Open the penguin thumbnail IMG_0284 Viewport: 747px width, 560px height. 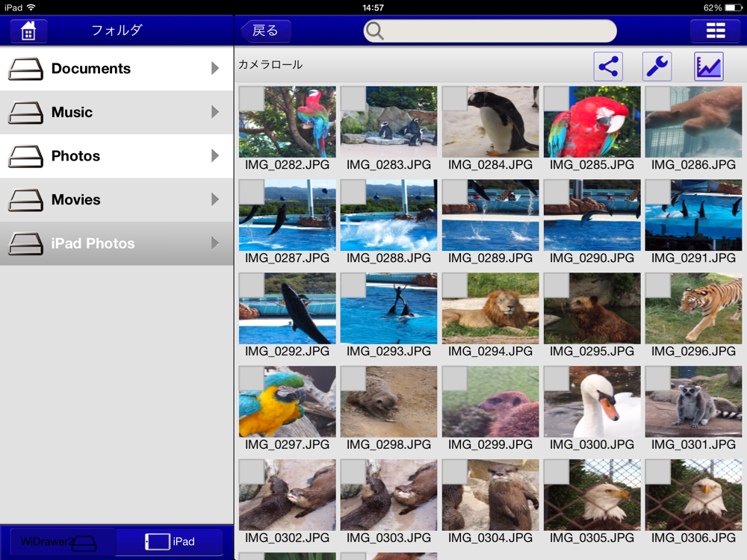tap(491, 122)
